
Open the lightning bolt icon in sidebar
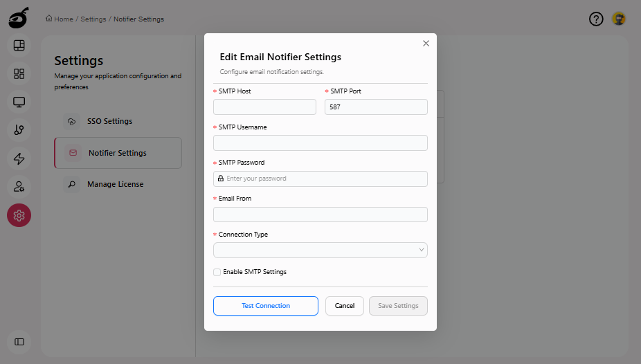pos(19,158)
